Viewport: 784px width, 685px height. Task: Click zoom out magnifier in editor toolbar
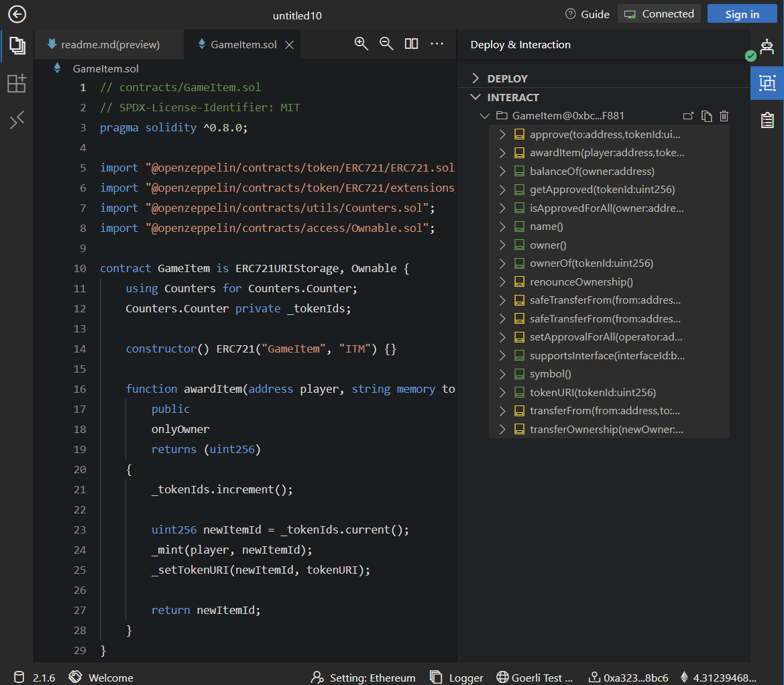coord(386,44)
